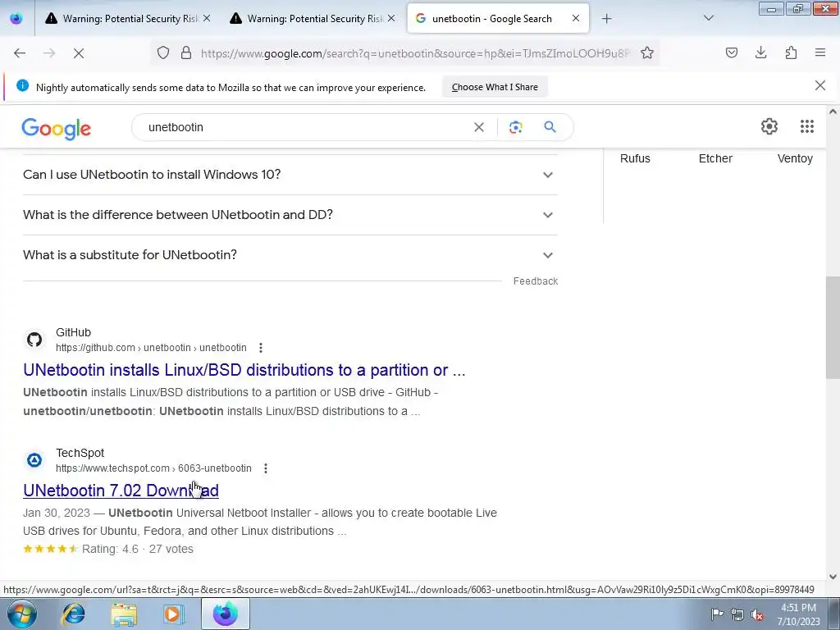Stop loading the current page
Image resolution: width=840 pixels, height=630 pixels.
78,53
